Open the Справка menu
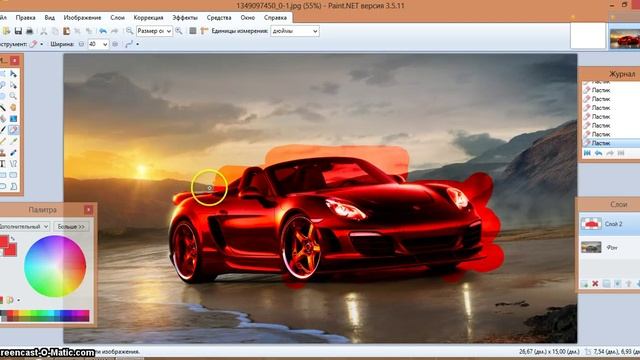Image resolution: width=640 pixels, height=360 pixels. coord(275,18)
